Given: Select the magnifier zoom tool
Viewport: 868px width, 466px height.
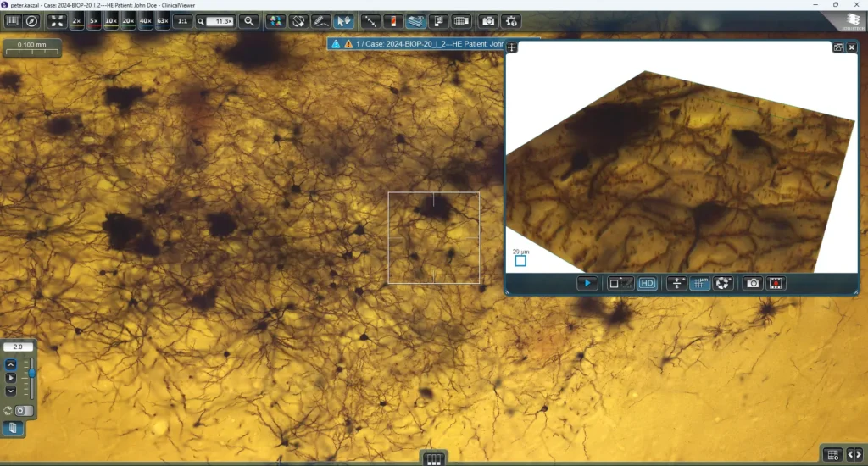Looking at the screenshot, I should (x=249, y=21).
